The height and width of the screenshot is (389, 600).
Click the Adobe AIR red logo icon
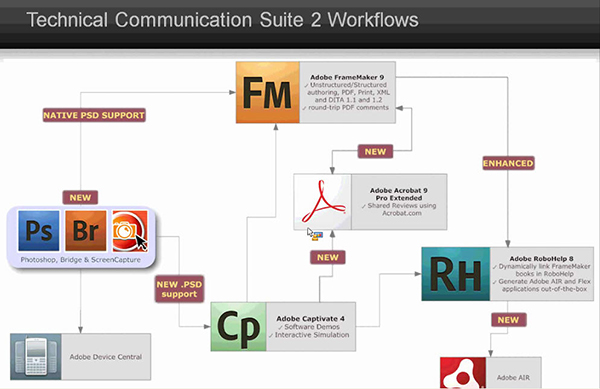tap(463, 373)
